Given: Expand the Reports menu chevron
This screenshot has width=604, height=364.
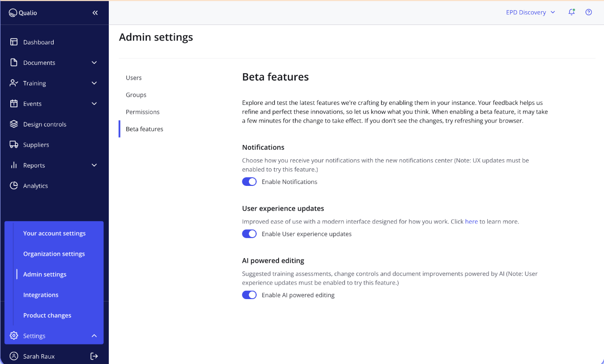Looking at the screenshot, I should pos(94,165).
